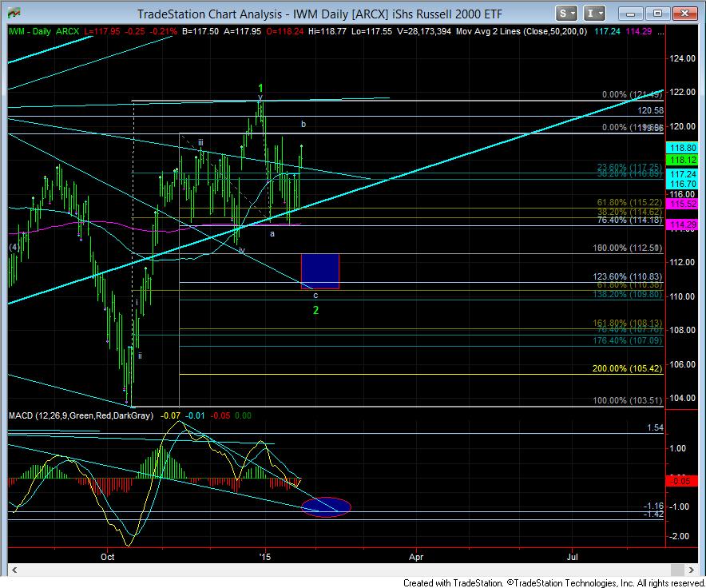Select the '161.80% (108.13)' Fibonacci label
Screen dimensions: 706x588
point(627,323)
